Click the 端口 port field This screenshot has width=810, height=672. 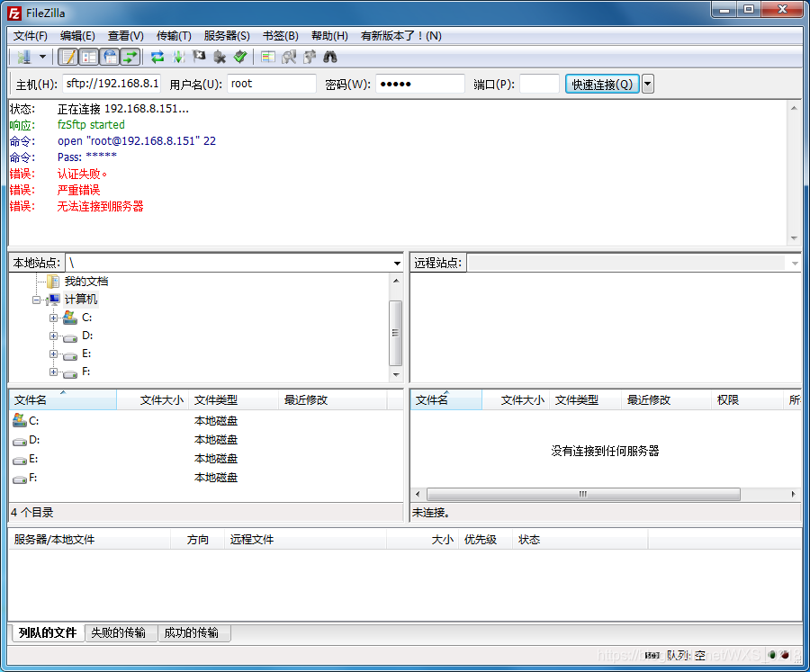539,84
